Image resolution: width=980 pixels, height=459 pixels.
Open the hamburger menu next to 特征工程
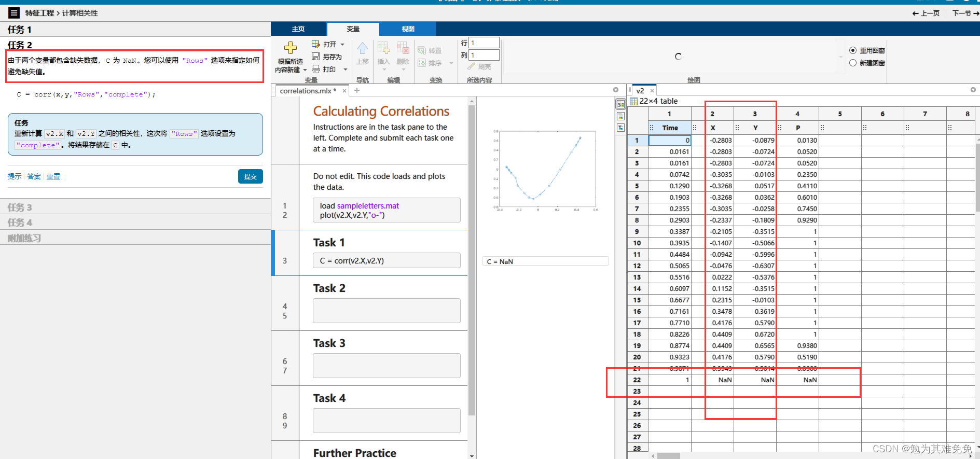tap(14, 13)
